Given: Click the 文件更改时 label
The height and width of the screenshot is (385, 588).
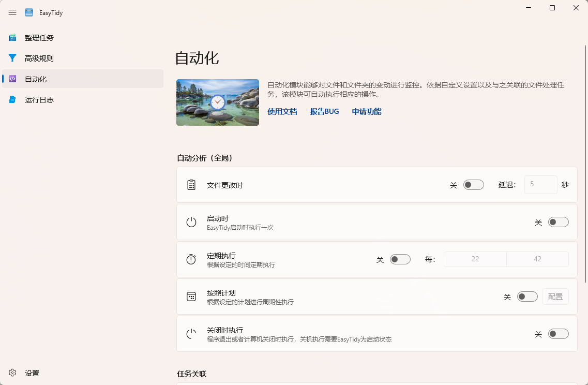Looking at the screenshot, I should (x=224, y=185).
